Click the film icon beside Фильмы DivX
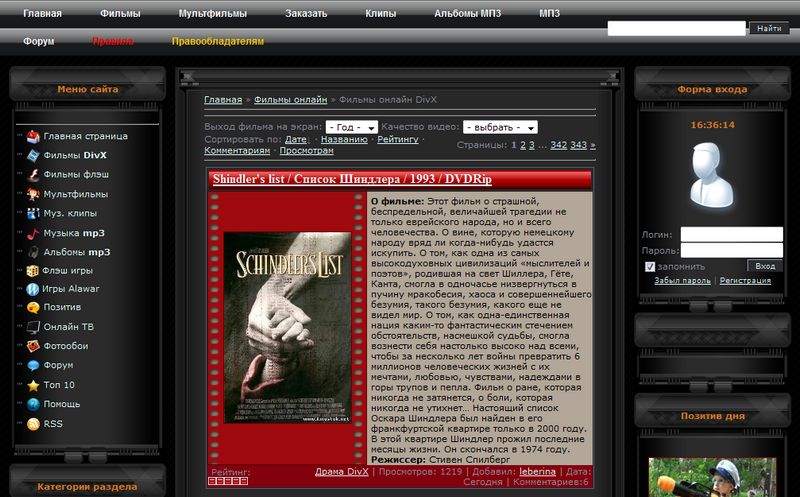Image resolution: width=800 pixels, height=497 pixels. pos(33,155)
